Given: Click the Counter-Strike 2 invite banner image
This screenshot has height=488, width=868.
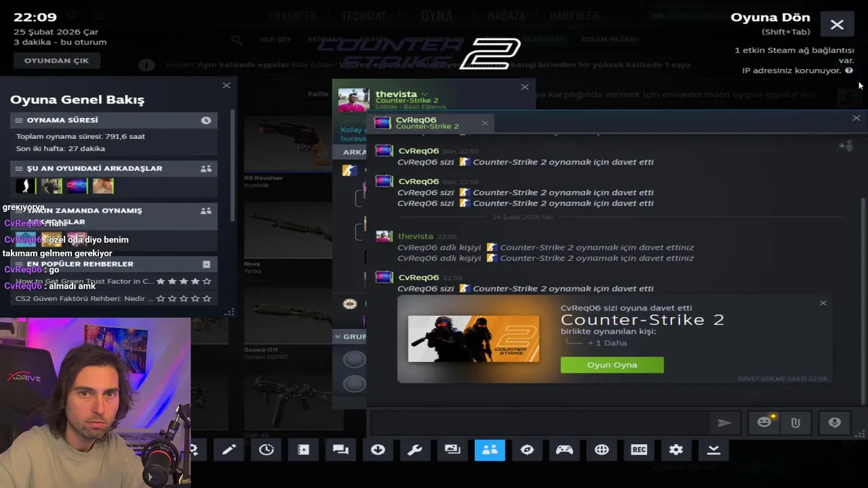Looking at the screenshot, I should coord(473,339).
